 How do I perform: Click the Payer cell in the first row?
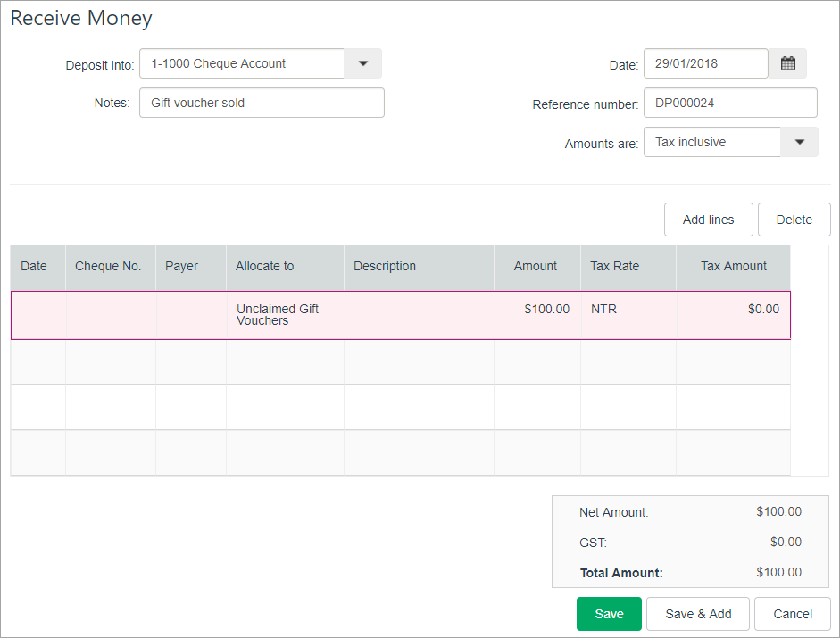(191, 315)
